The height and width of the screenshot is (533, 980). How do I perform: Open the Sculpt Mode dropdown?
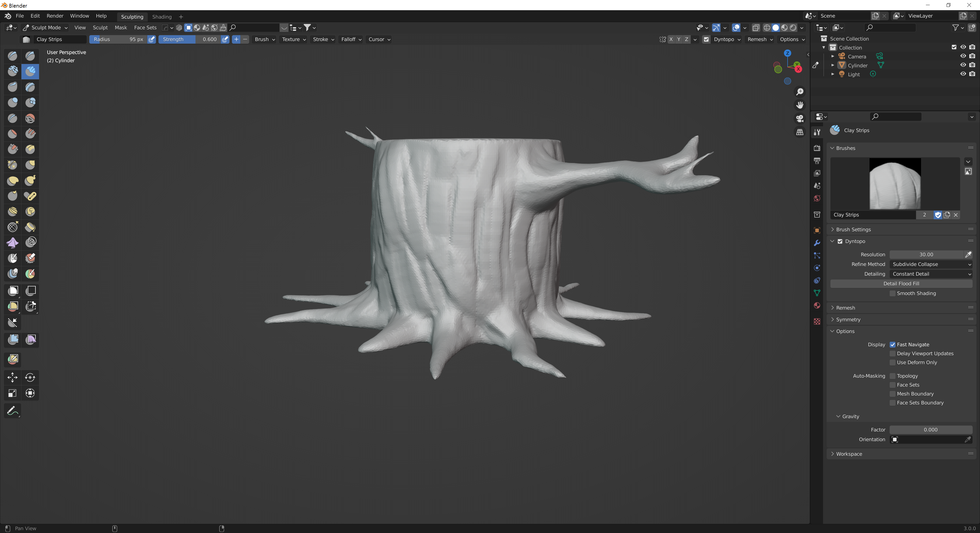pos(45,27)
